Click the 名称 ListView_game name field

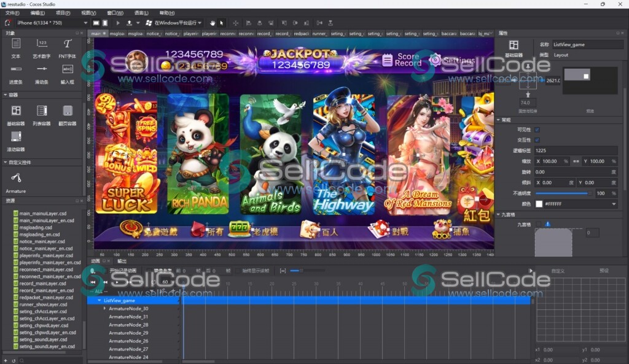tap(587, 44)
